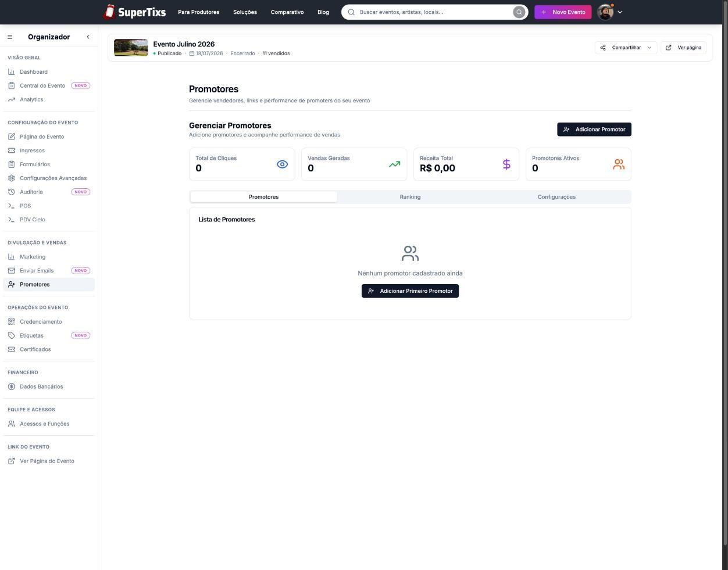The width and height of the screenshot is (728, 570).
Task: Open Ver página button
Action: [683, 48]
